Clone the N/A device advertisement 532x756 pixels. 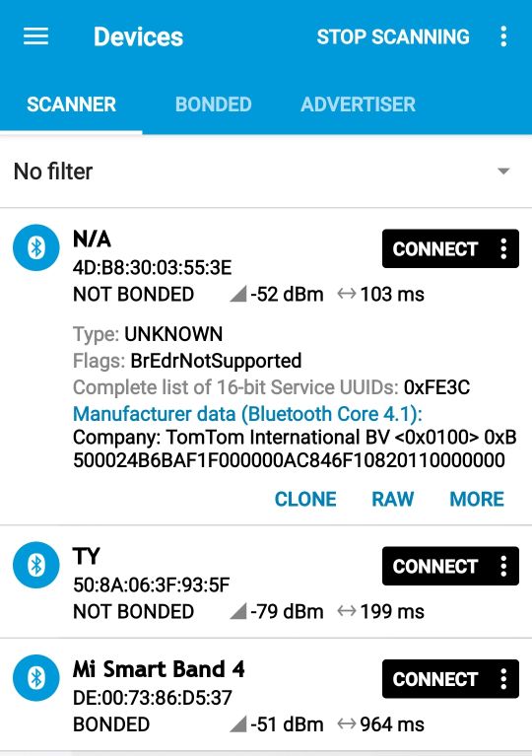click(x=305, y=499)
